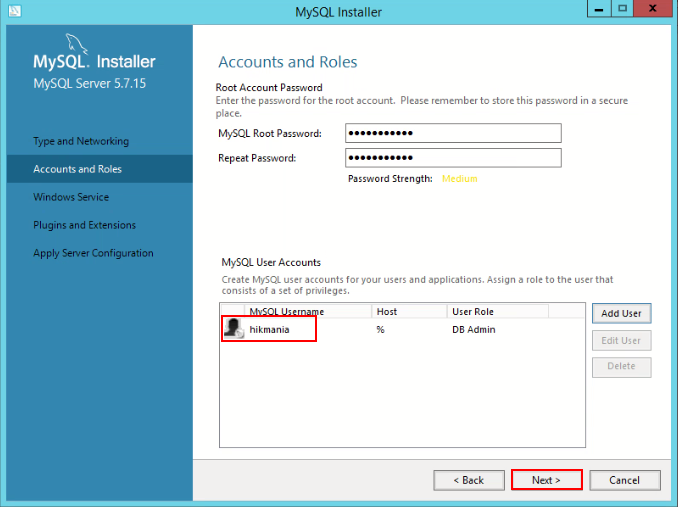Select the hikmania username cell

tap(269, 329)
